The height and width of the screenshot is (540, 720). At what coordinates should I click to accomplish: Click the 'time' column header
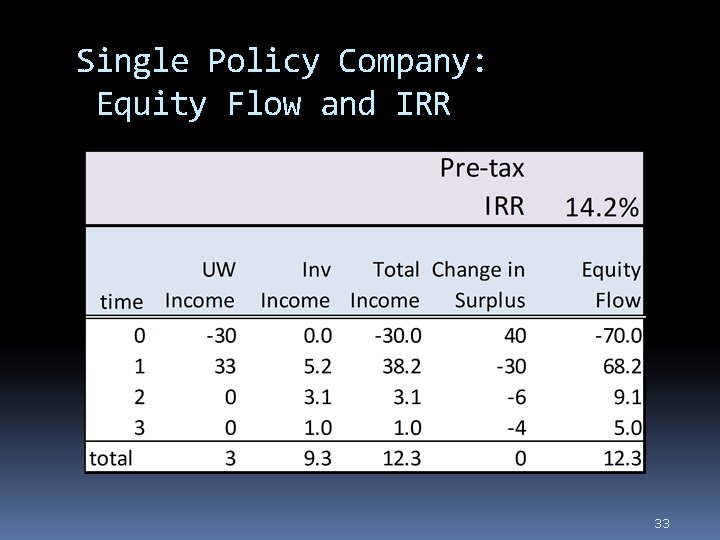(122, 302)
